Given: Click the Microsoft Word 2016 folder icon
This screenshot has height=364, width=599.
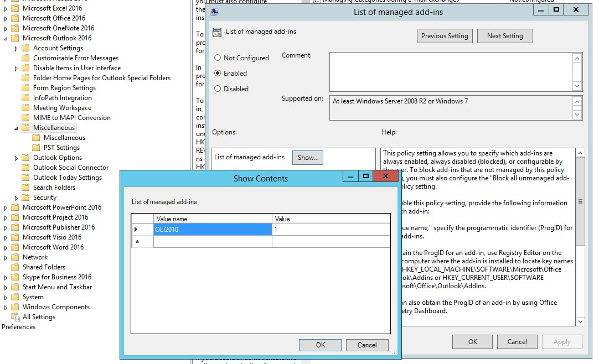Looking at the screenshot, I should (16, 247).
